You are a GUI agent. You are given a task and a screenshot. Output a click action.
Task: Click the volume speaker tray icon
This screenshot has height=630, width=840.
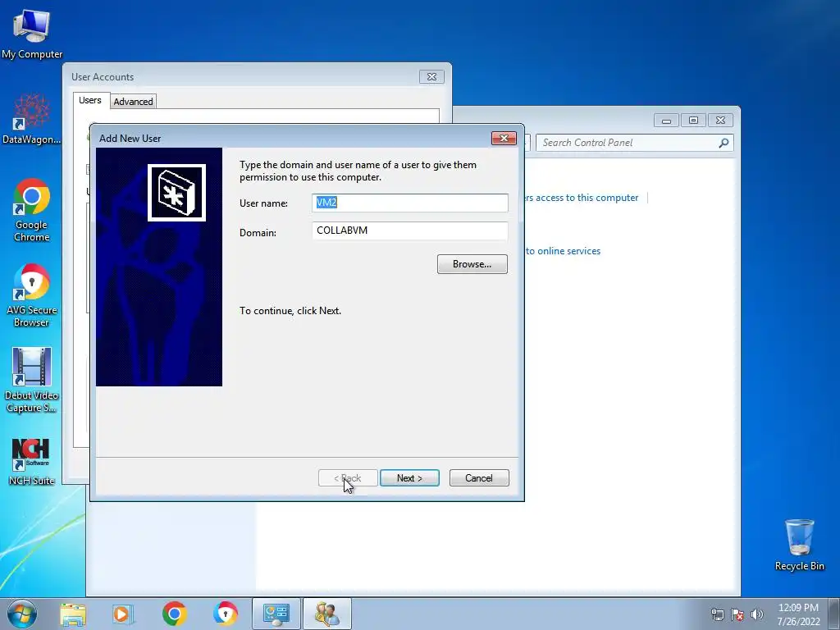point(757,614)
